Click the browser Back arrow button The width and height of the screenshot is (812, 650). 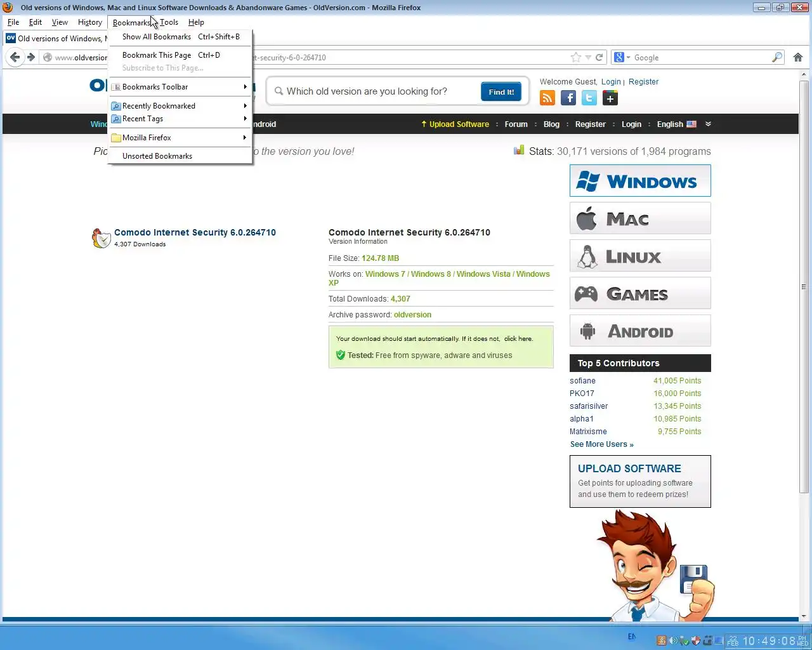click(15, 57)
